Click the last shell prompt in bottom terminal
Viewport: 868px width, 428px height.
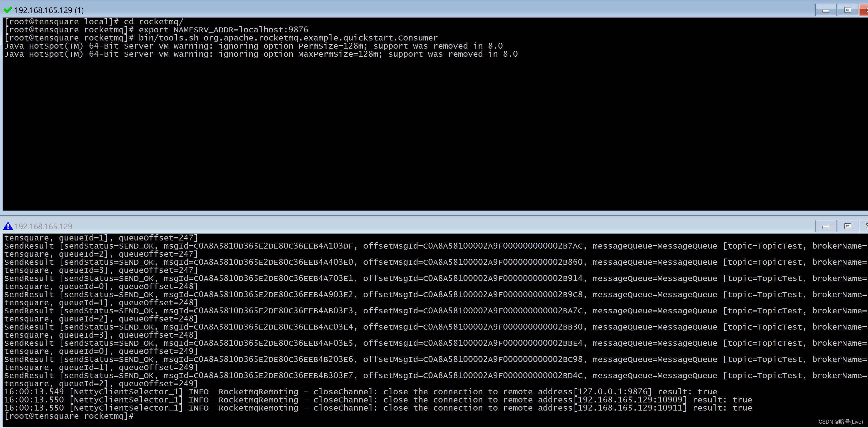69,416
